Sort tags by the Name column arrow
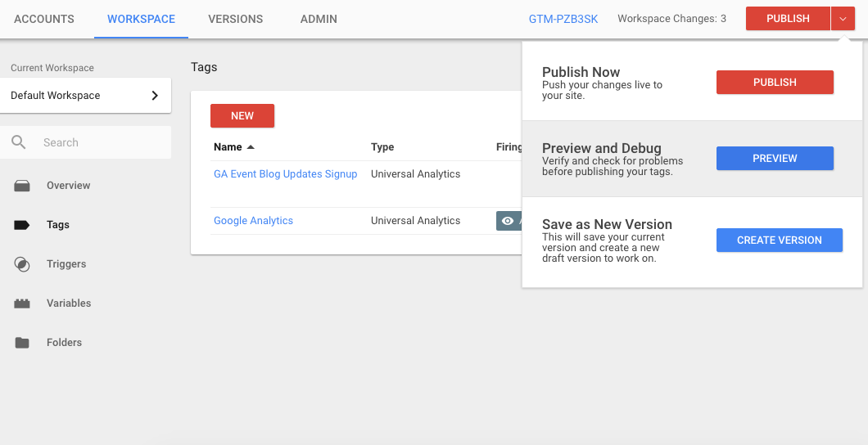The height and width of the screenshot is (445, 868). click(x=251, y=147)
